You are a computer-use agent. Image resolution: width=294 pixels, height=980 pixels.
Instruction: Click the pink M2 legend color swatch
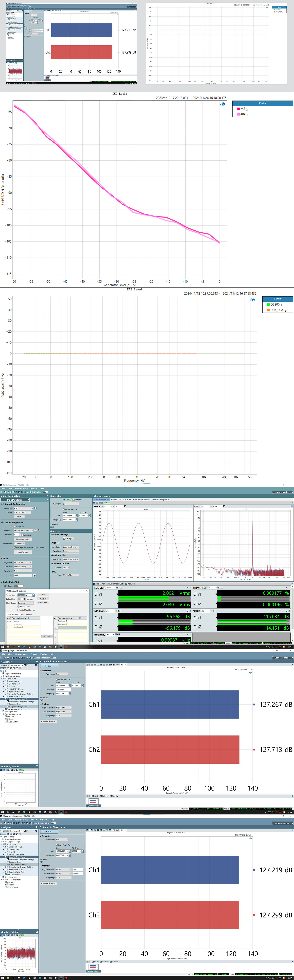coord(239,109)
